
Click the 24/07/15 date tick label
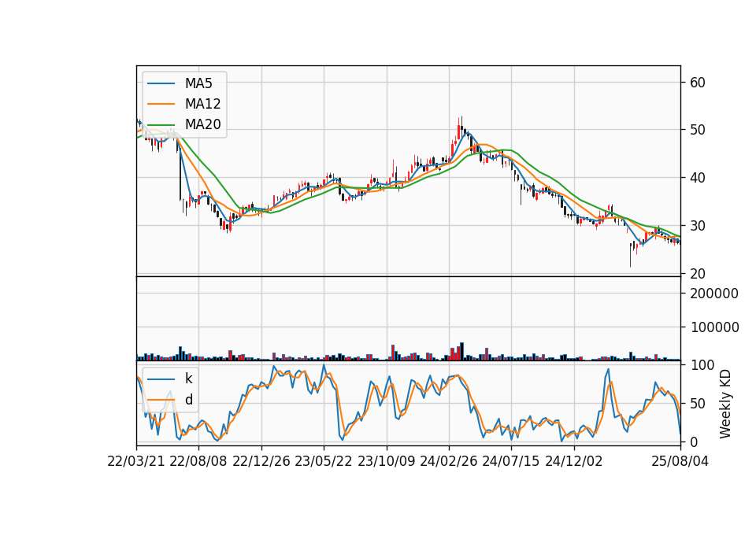511,462
